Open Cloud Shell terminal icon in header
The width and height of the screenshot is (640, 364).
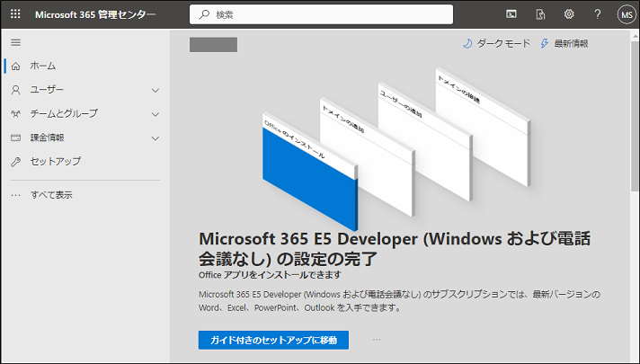pyautogui.click(x=511, y=14)
